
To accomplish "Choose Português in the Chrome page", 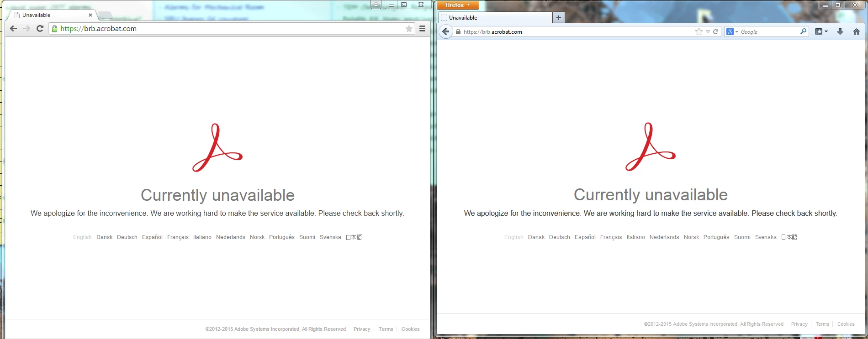I will (282, 237).
